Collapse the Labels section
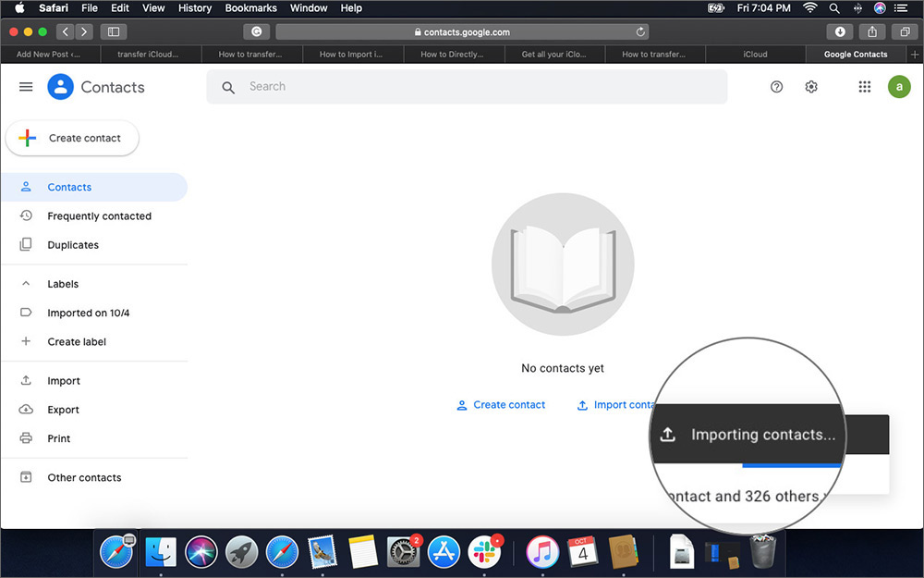 [25, 284]
